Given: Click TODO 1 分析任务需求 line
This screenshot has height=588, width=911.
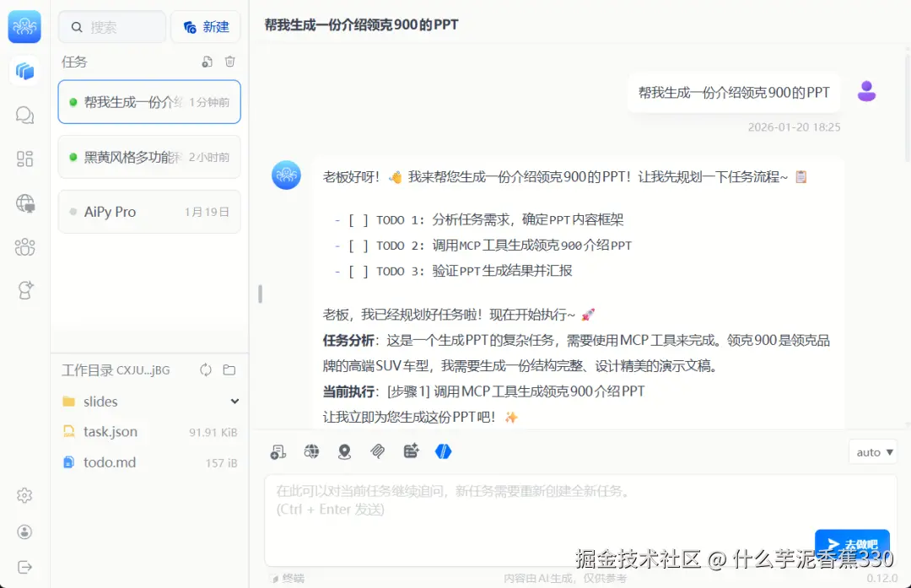Looking at the screenshot, I should 479,219.
